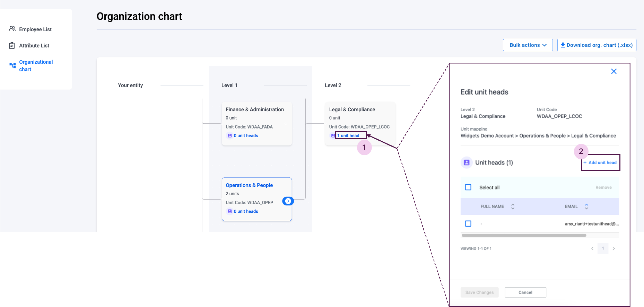644x307 pixels.
Task: Expand Operations & People sub-units arrow
Action: tap(288, 201)
